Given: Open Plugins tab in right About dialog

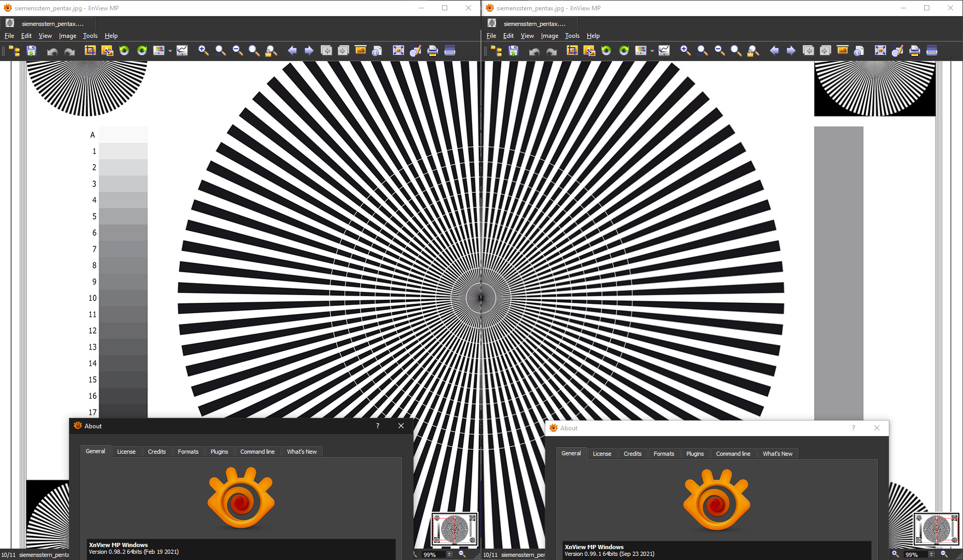Looking at the screenshot, I should [695, 454].
